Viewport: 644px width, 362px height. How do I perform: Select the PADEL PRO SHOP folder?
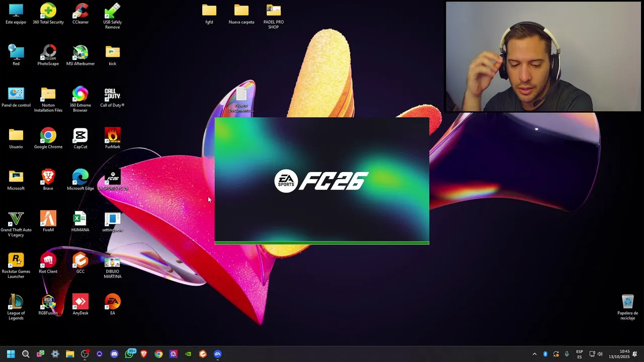274,16
